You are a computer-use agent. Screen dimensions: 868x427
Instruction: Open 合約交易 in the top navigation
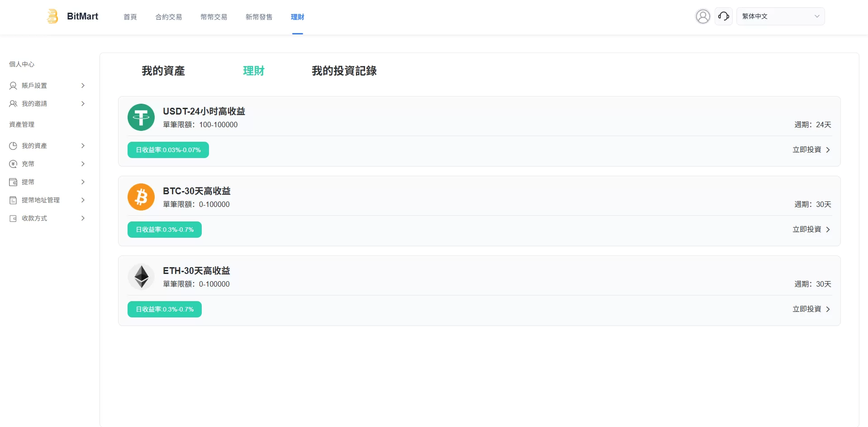pos(168,17)
